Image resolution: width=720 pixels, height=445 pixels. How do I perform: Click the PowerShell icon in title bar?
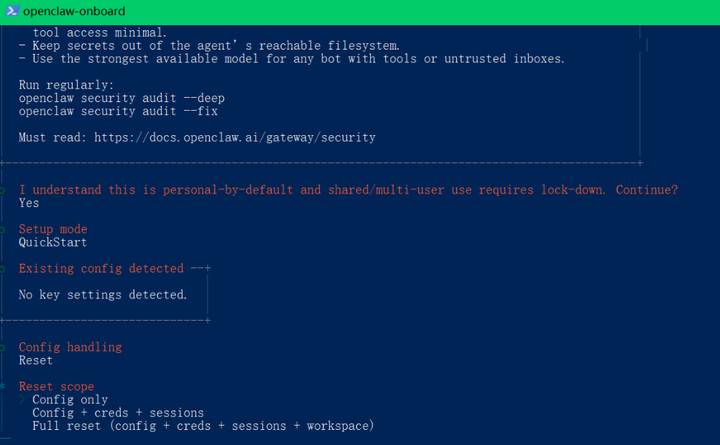[10, 10]
